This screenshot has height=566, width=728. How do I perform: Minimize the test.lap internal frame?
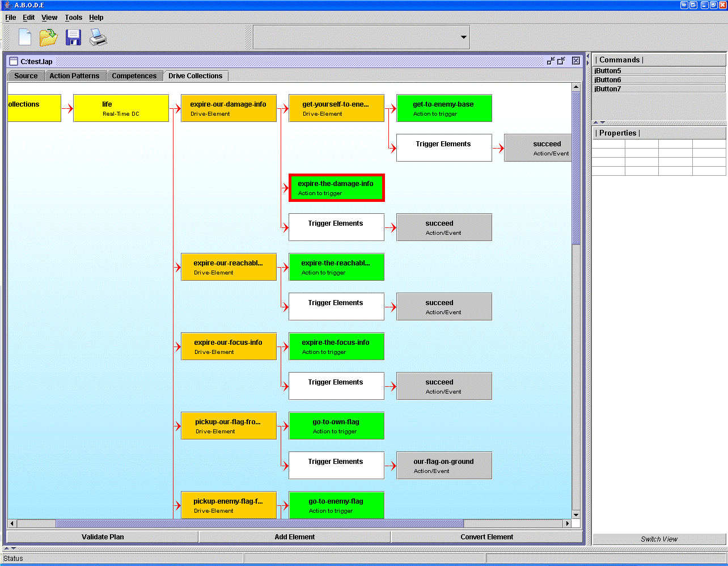(x=551, y=61)
